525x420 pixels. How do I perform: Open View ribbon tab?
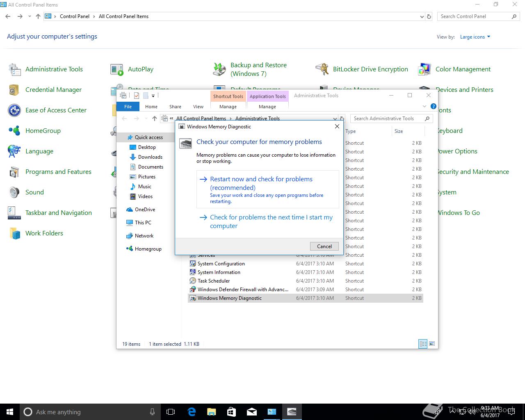pyautogui.click(x=198, y=107)
